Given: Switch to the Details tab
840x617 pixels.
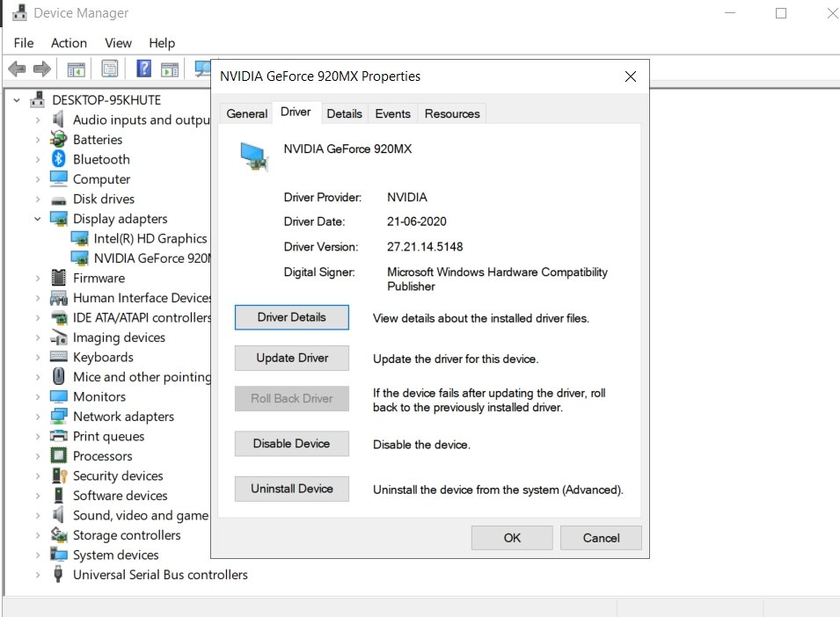Looking at the screenshot, I should (344, 113).
